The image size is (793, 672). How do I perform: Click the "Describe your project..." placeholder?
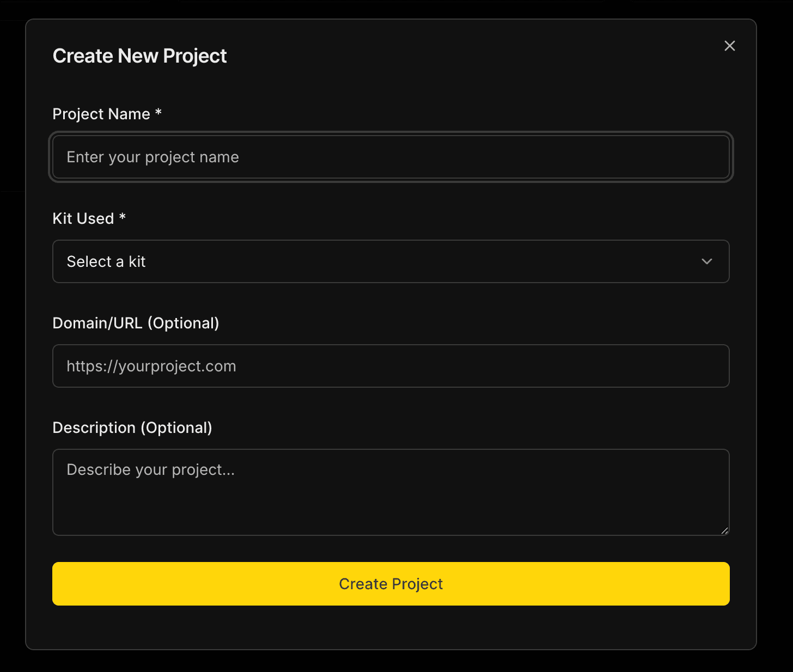click(150, 469)
